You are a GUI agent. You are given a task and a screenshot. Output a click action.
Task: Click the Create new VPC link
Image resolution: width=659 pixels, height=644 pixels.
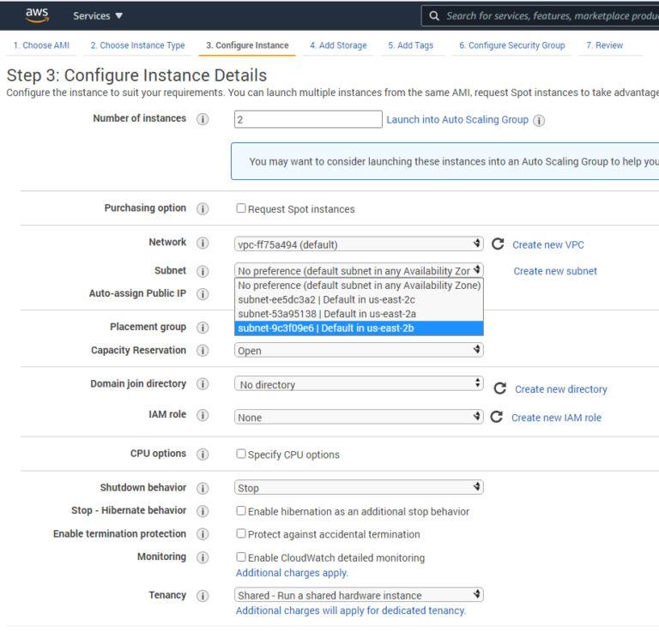548,244
